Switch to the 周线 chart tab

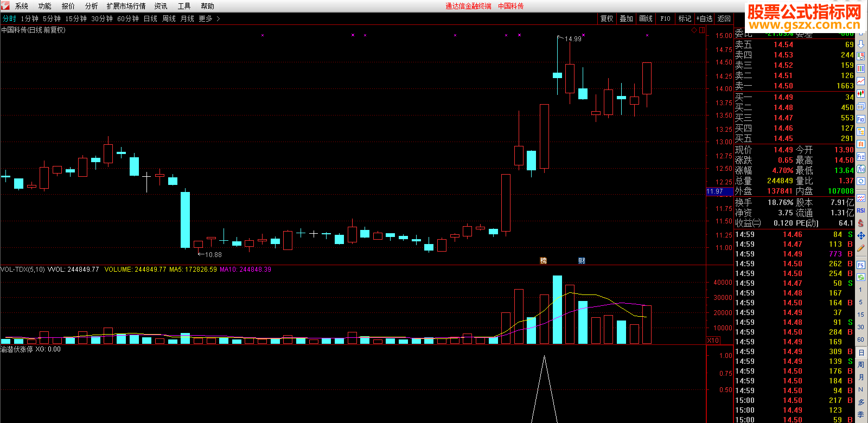[x=169, y=18]
